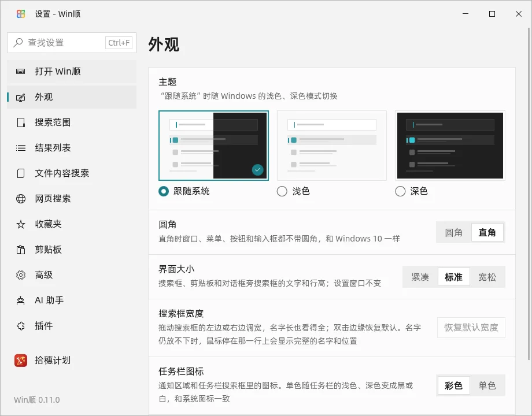Screen dimensions: 532x416
Task: Click the keyboard icon beside 打开 Win顺
Action: (x=21, y=72)
